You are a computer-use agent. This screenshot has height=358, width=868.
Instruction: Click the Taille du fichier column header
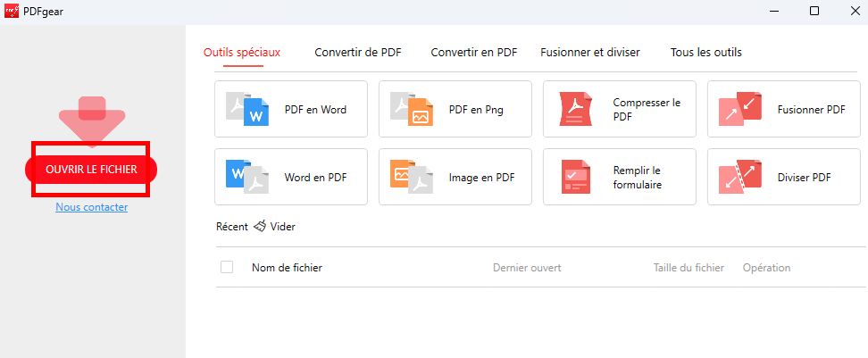[689, 268]
